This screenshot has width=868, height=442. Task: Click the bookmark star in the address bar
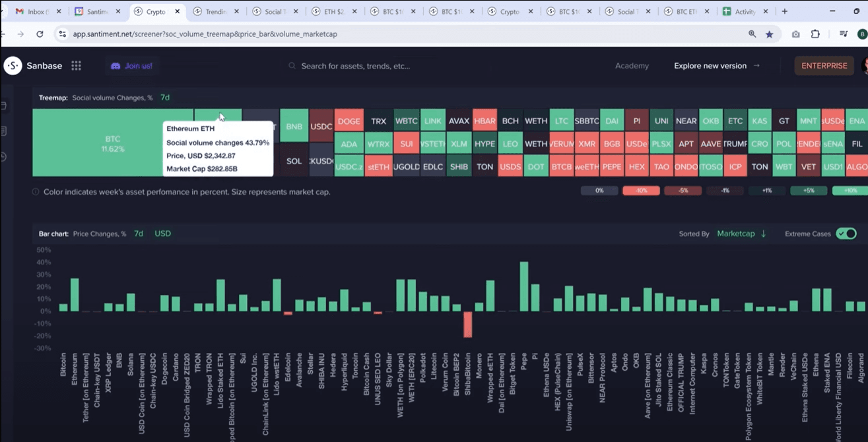tap(769, 34)
